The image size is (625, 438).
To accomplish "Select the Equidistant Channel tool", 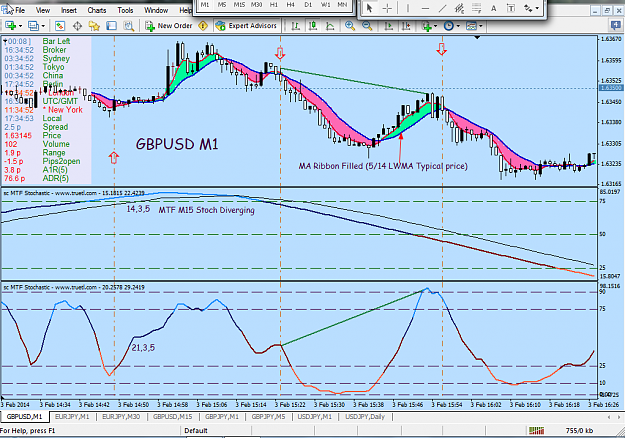I will pyautogui.click(x=460, y=8).
